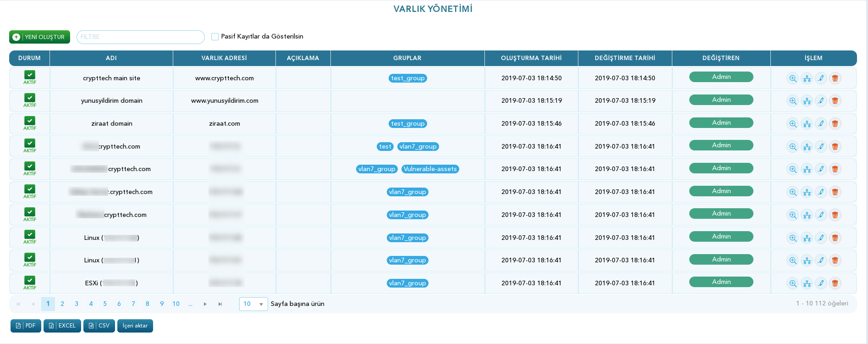Delete the ESXi asset row
868x344 pixels.
[x=835, y=283]
